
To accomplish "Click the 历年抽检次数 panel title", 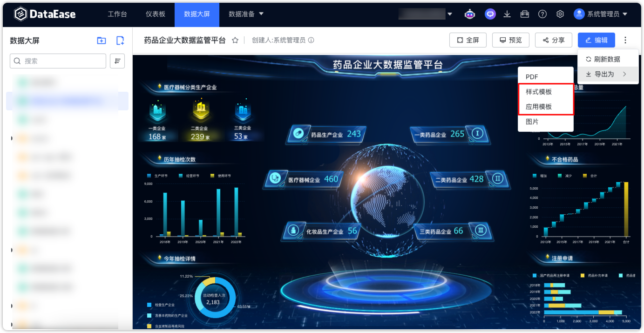I will pyautogui.click(x=179, y=159).
